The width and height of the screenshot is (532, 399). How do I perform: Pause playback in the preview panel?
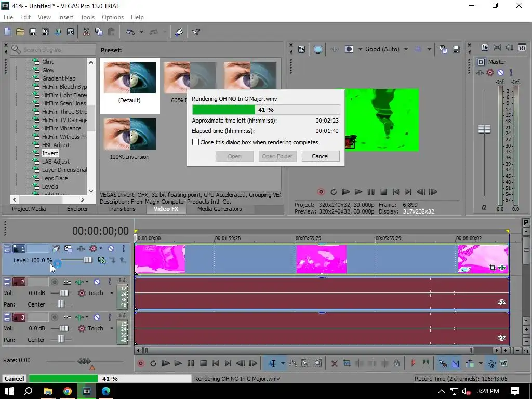click(371, 192)
